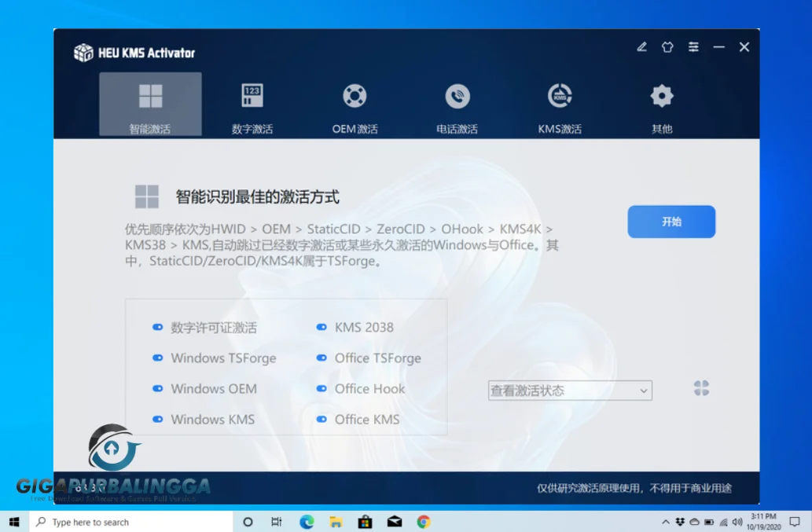Switch to the 数字激活 tab
This screenshot has height=532, width=812.
tap(252, 105)
